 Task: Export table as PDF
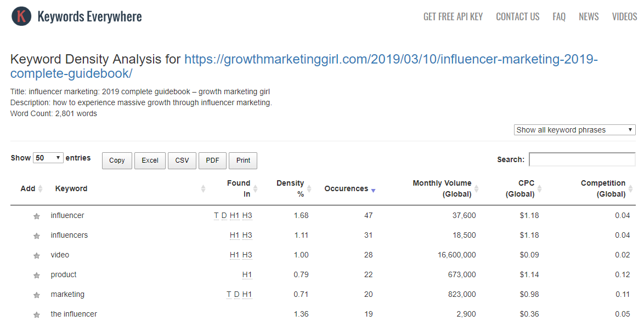pyautogui.click(x=212, y=160)
